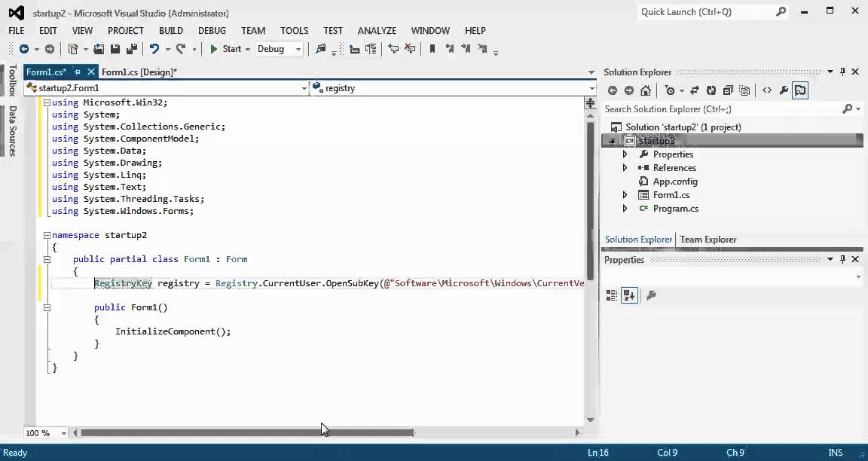The height and width of the screenshot is (461, 868).
Task: Open the BUILD menu
Action: (x=171, y=30)
